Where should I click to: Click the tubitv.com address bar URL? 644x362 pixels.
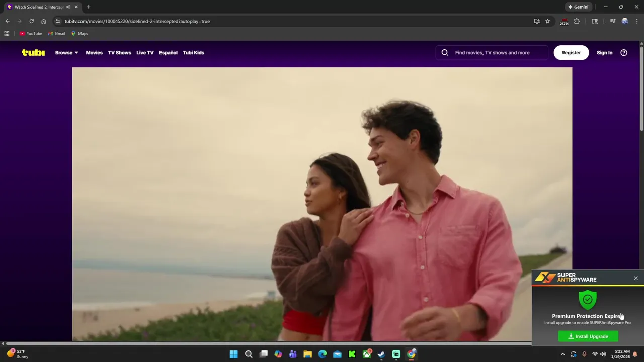[137, 21]
